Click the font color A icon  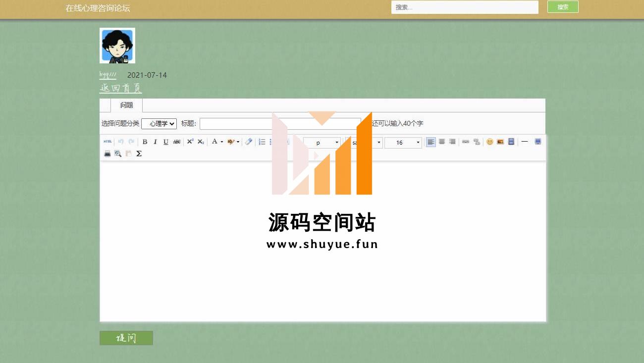click(215, 142)
